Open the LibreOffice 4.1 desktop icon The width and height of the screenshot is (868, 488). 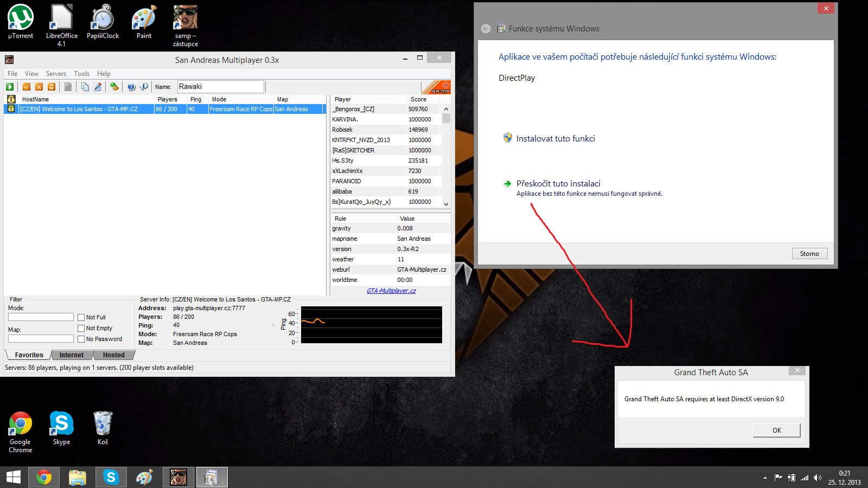coord(61,25)
